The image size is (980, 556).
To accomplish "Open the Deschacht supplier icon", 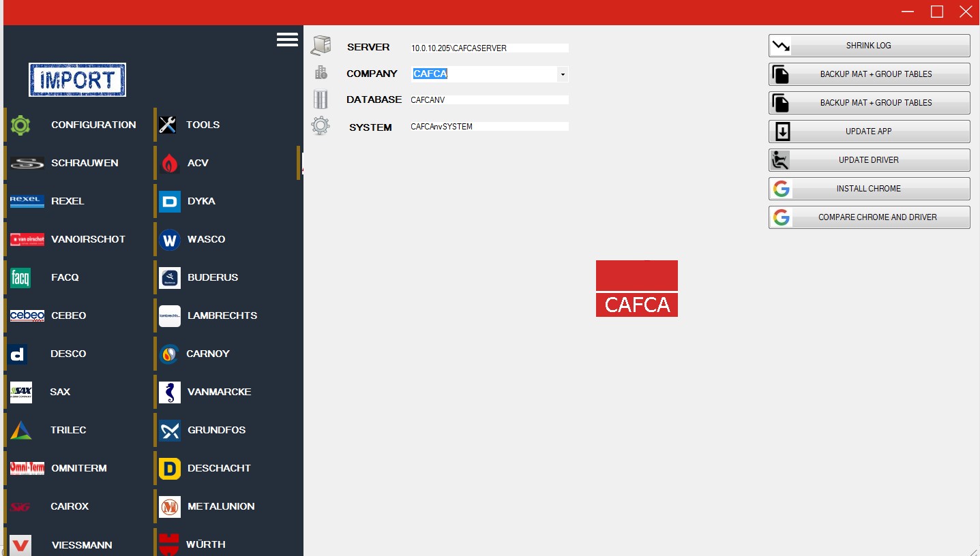I will [x=170, y=468].
